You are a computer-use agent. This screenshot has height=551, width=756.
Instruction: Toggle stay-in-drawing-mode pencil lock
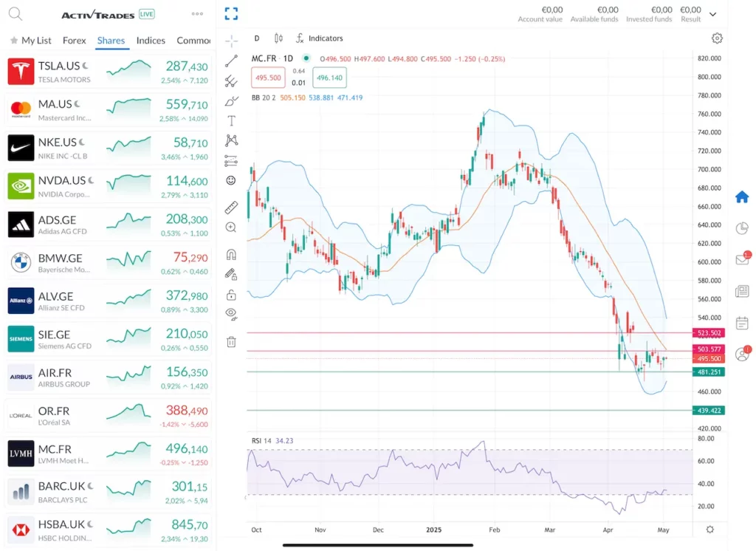231,275
